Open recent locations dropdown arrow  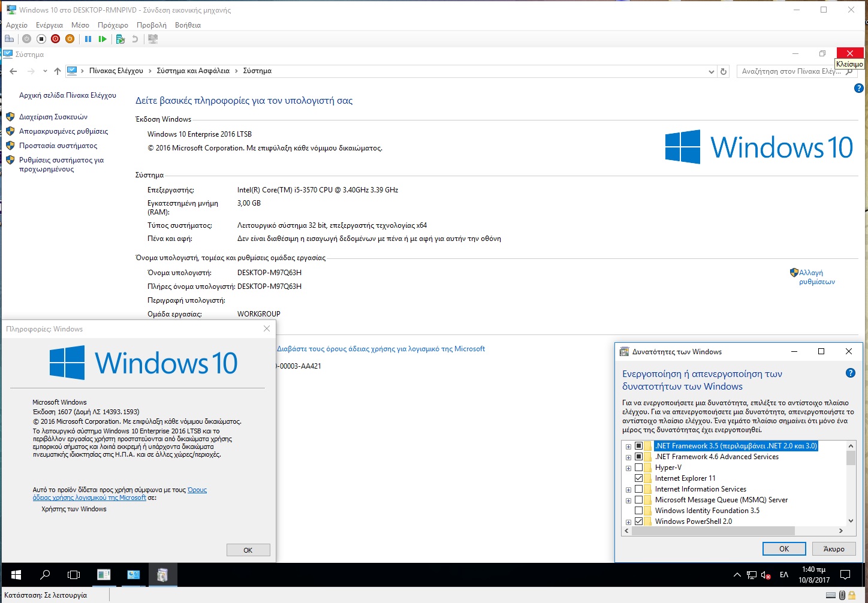(x=45, y=71)
